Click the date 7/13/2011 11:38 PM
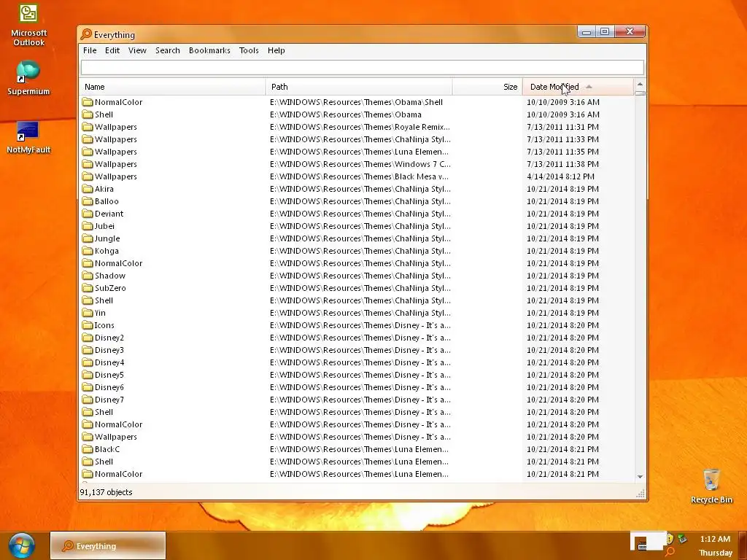 [562, 164]
